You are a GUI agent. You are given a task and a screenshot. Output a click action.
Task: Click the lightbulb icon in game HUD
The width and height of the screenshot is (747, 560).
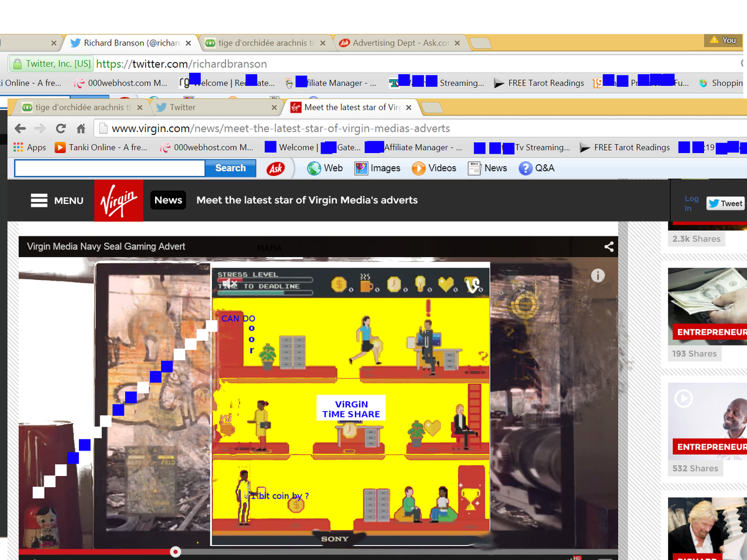tap(420, 284)
